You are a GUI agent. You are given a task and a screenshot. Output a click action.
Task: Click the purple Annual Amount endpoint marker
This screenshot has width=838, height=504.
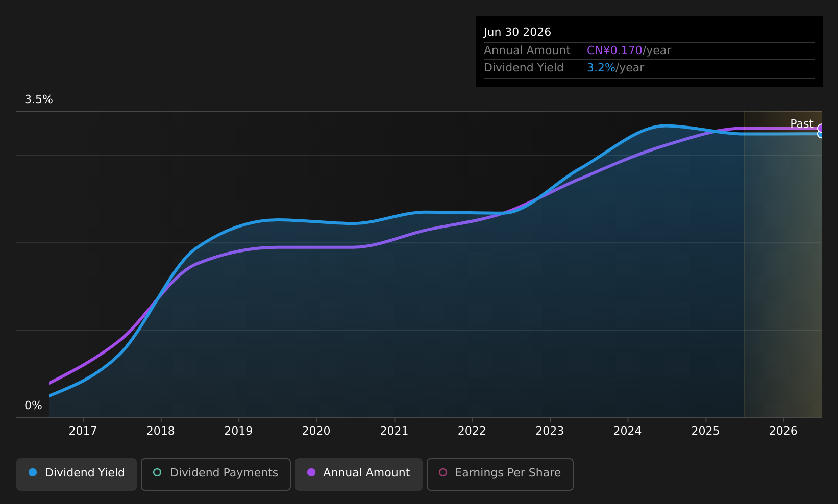coord(821,128)
